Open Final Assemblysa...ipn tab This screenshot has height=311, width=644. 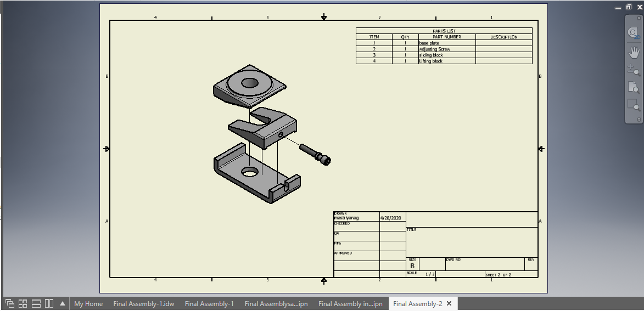point(276,304)
